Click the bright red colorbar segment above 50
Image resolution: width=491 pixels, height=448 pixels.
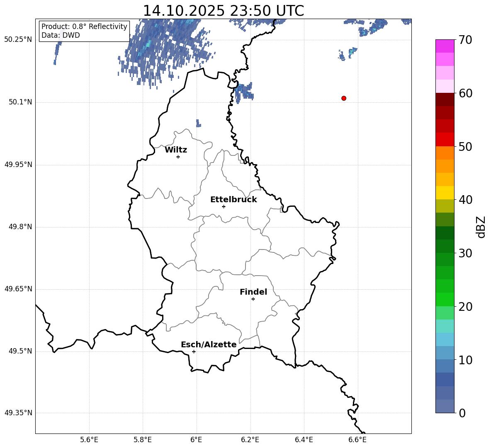(x=445, y=140)
